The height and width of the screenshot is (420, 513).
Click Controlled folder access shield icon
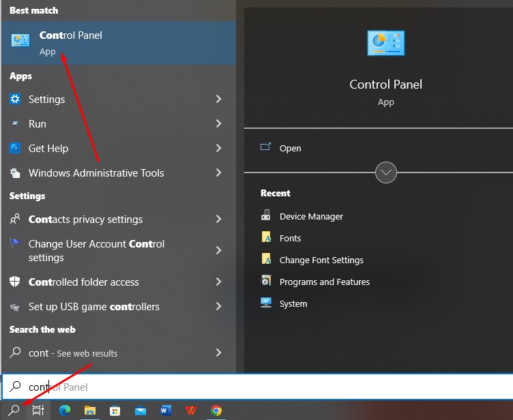tap(15, 281)
